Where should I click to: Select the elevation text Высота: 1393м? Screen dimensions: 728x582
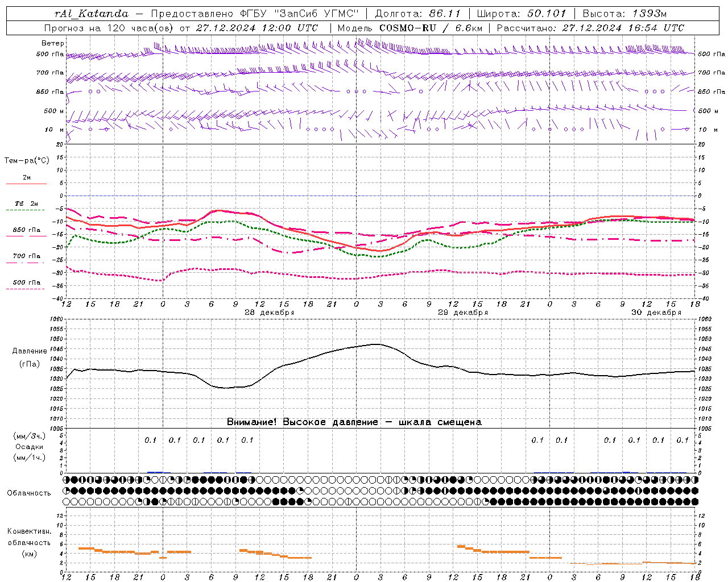tap(624, 14)
